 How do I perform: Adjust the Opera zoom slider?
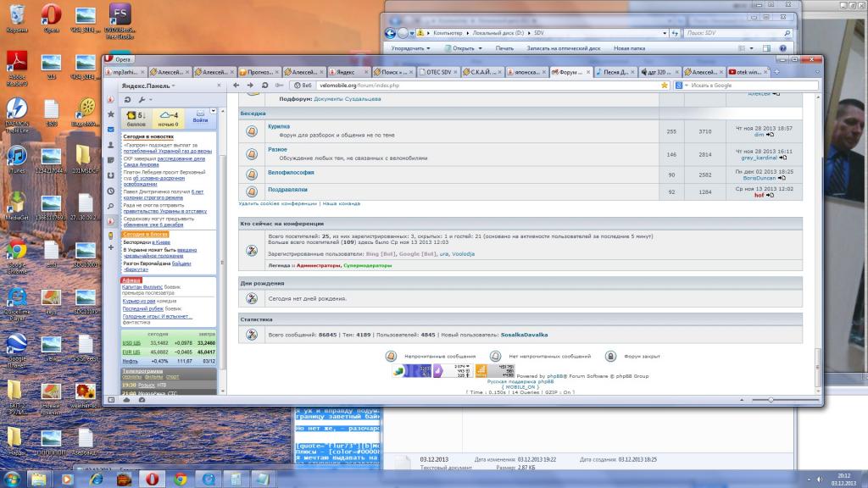pyautogui.click(x=785, y=400)
